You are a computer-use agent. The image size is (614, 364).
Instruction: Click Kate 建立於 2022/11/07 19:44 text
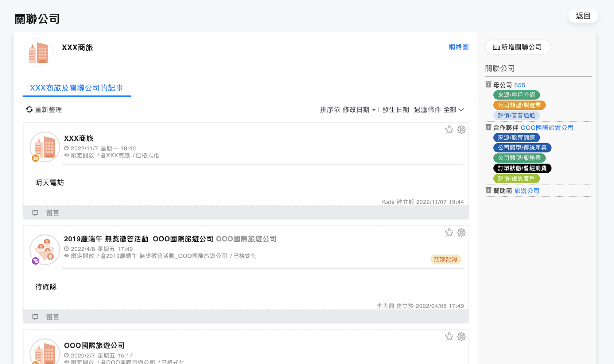[x=423, y=202]
